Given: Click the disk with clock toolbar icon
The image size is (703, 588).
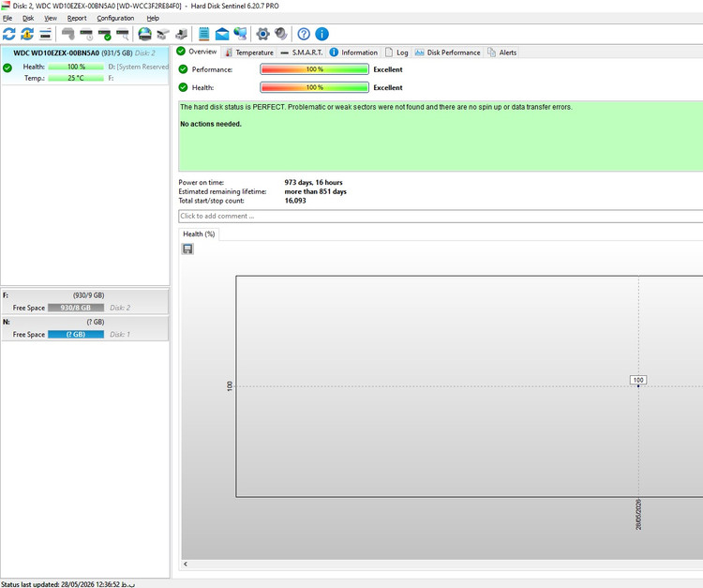Looking at the screenshot, I should pos(86,34).
